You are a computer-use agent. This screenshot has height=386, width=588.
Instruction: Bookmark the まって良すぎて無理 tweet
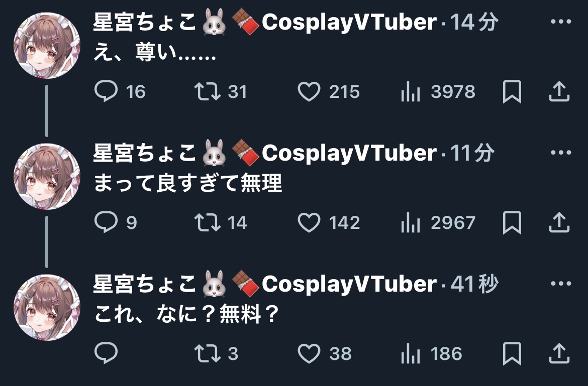[512, 222]
